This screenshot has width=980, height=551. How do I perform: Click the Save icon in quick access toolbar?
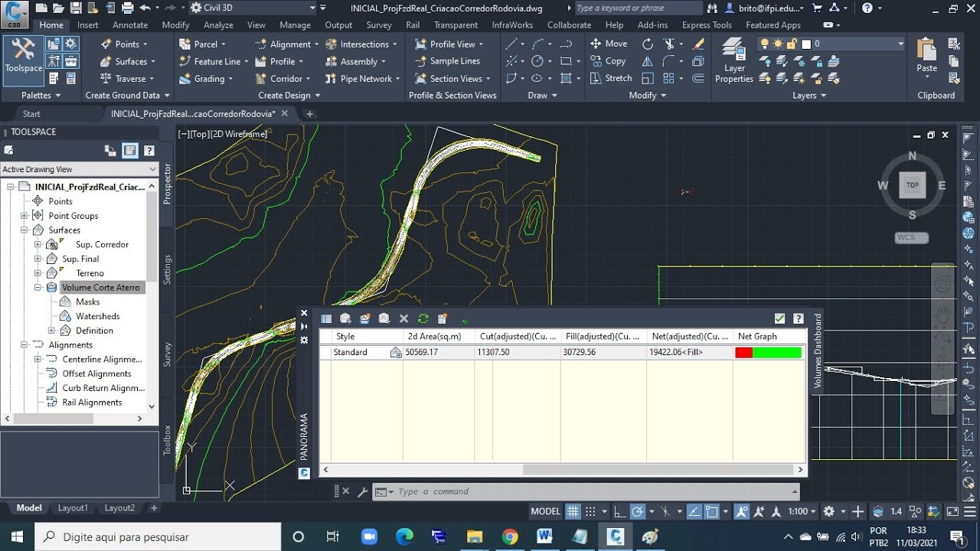(75, 8)
